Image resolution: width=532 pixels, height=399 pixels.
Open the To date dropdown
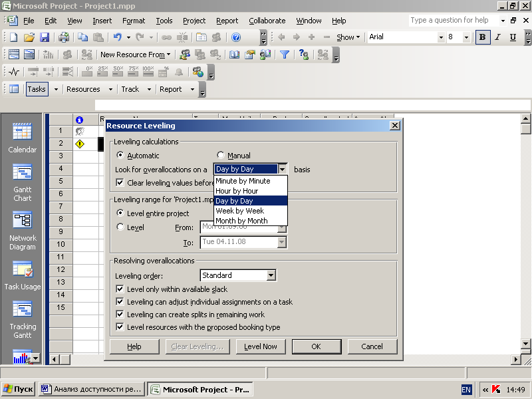(x=281, y=242)
